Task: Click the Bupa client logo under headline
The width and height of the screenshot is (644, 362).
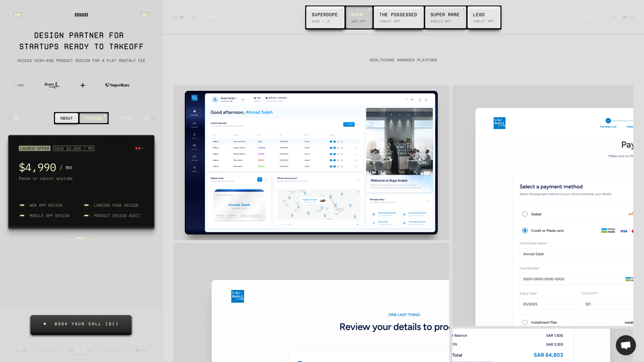Action: [x=52, y=85]
